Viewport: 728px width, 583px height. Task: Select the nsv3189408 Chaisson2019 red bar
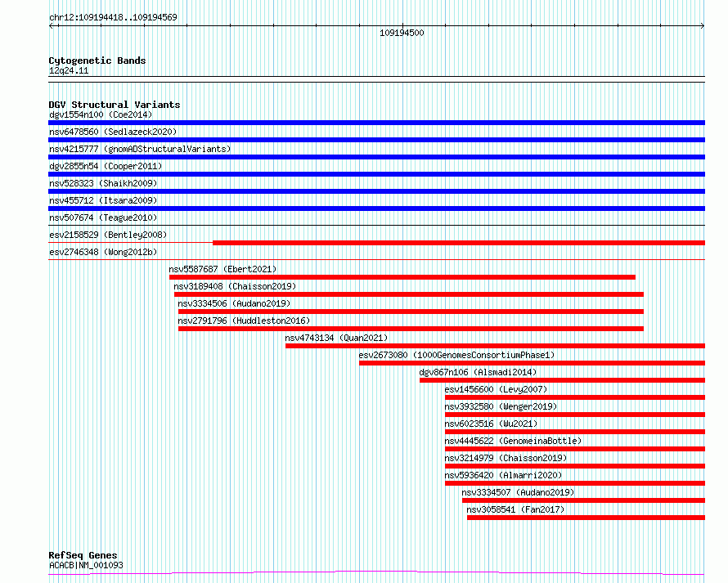(x=408, y=294)
